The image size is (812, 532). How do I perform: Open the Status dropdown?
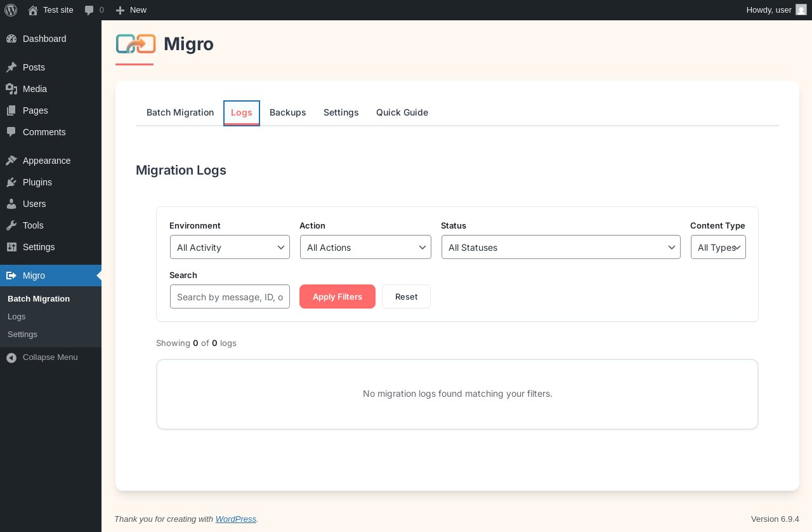[x=561, y=247]
